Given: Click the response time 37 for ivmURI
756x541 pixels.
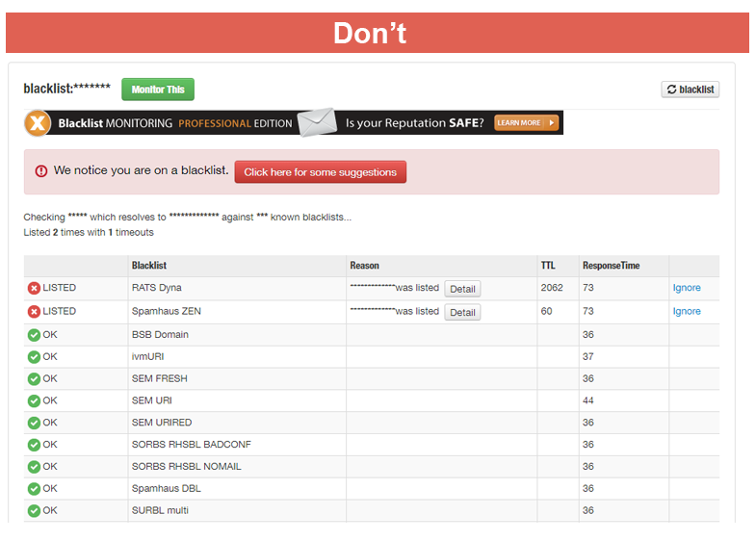Looking at the screenshot, I should pos(587,356).
